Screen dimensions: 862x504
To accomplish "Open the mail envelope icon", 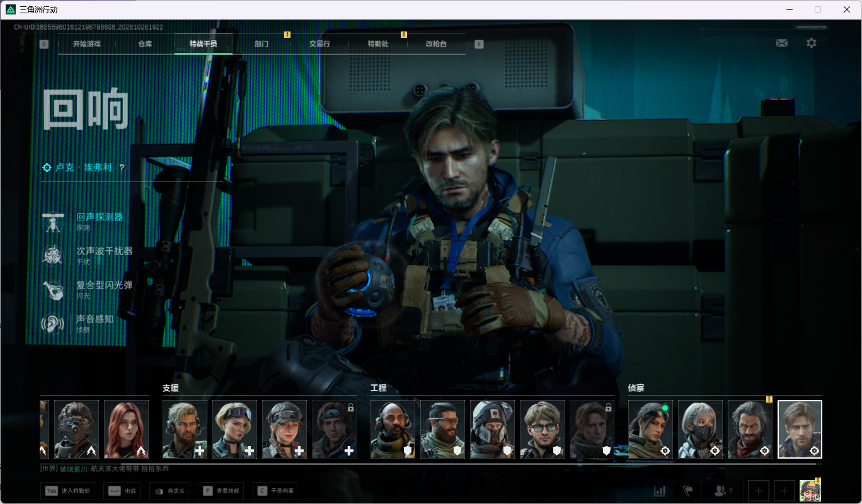I will [x=782, y=43].
